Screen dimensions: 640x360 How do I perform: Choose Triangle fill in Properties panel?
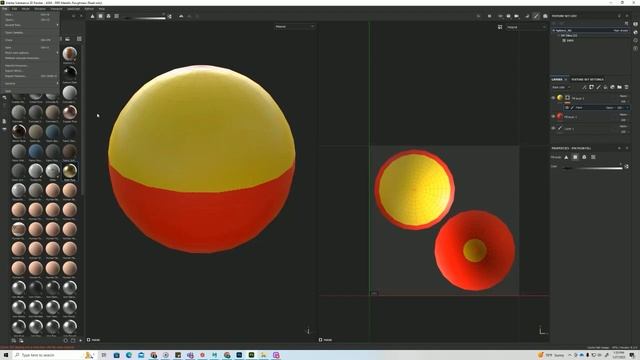[x=566, y=157]
